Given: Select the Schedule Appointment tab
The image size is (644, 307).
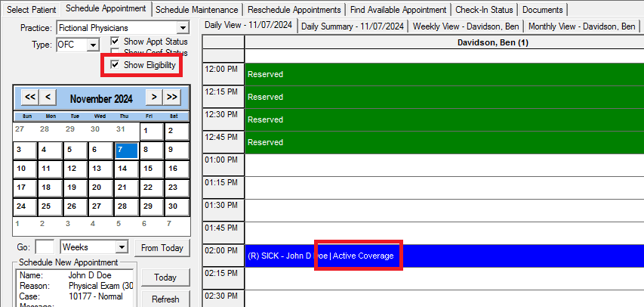Looking at the screenshot, I should point(106,8).
